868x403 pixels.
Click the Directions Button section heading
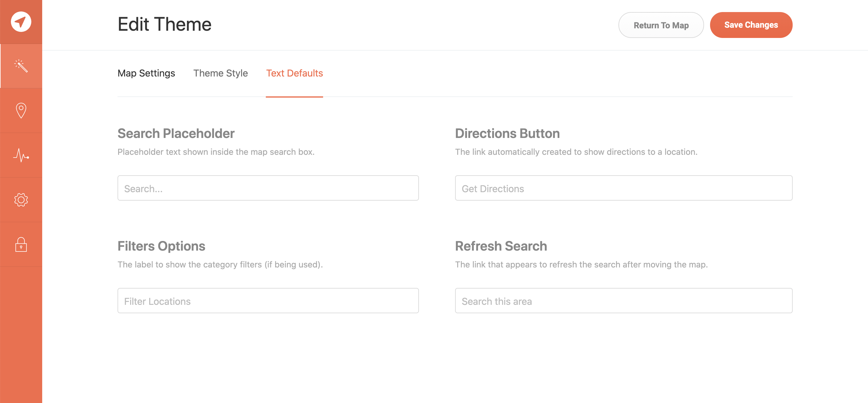click(x=507, y=133)
